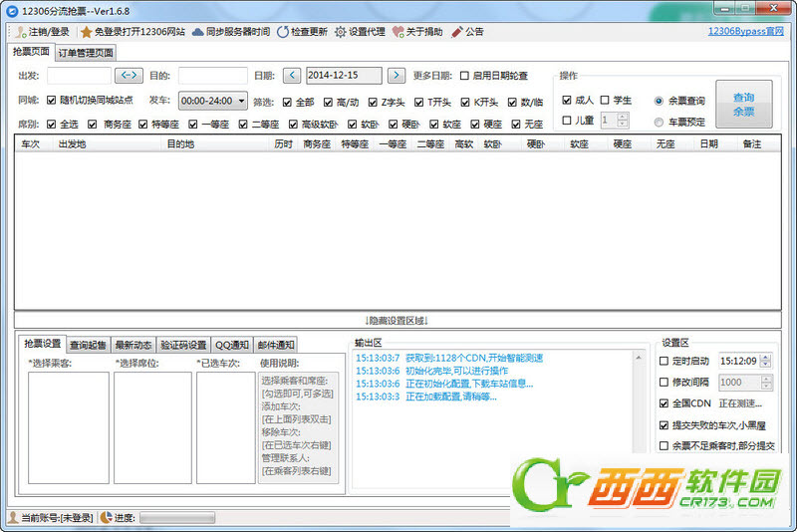
Task: Check for updates via refresh icon
Action: pyautogui.click(x=283, y=32)
